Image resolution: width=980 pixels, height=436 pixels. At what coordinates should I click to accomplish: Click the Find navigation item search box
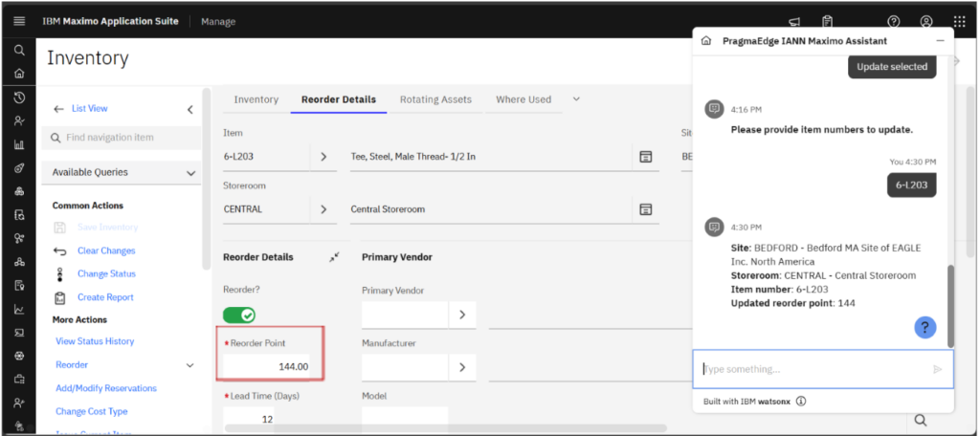(122, 138)
